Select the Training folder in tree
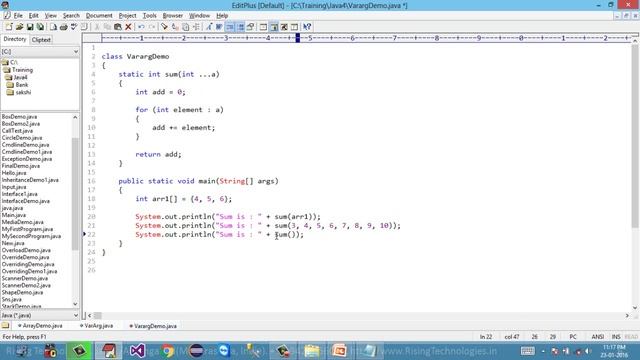The width and height of the screenshot is (640, 360). coord(18,70)
